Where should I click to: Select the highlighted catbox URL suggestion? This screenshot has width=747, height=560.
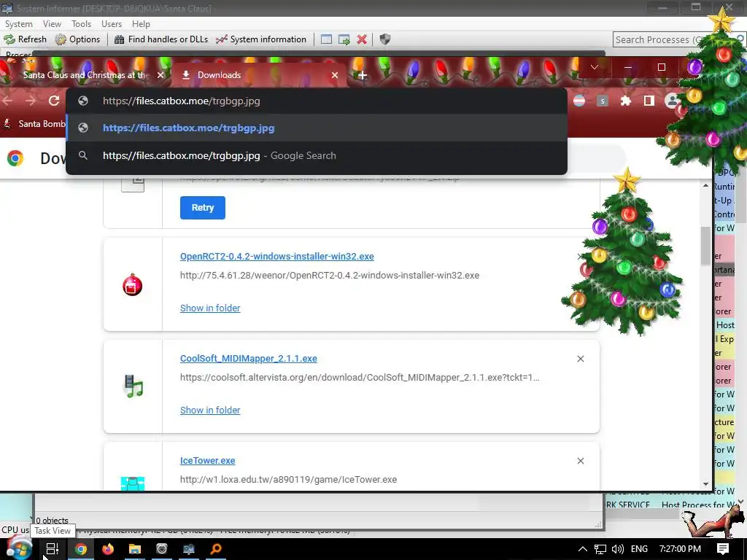pos(317,128)
